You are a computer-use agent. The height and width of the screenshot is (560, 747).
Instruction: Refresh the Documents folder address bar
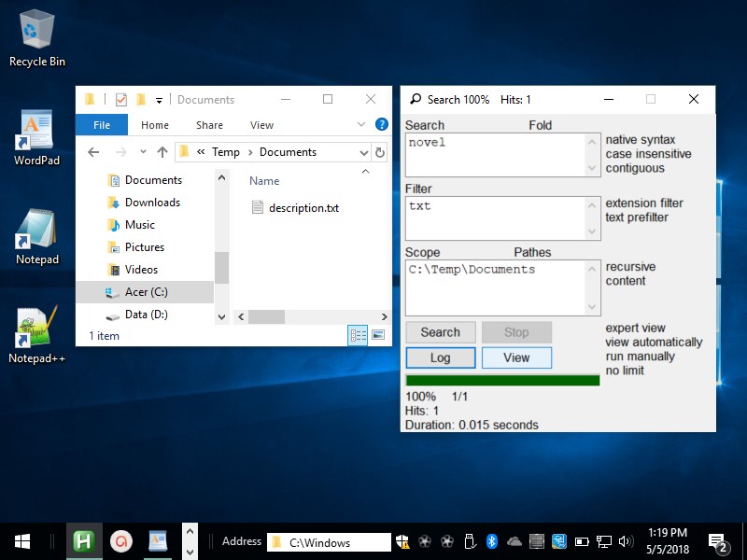point(379,152)
